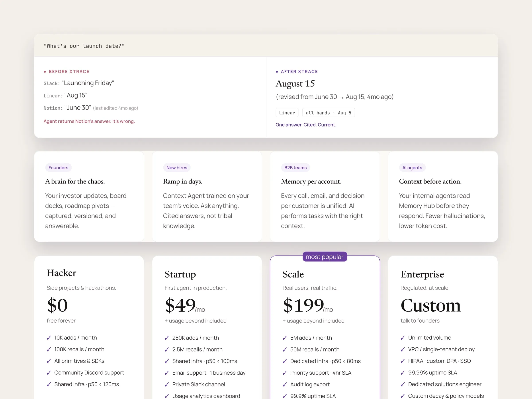The height and width of the screenshot is (399, 532).
Task: Click the "talk to founders" text
Action: click(420, 321)
